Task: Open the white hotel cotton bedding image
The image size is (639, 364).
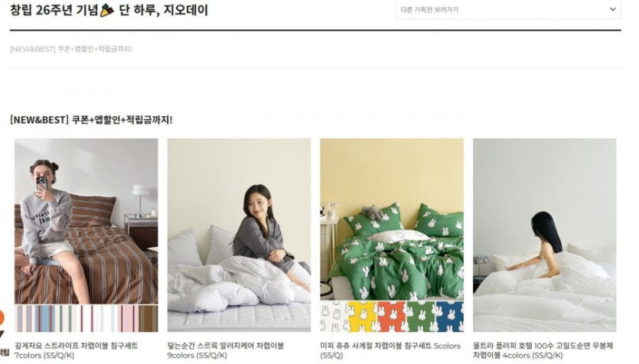Action: tap(544, 235)
